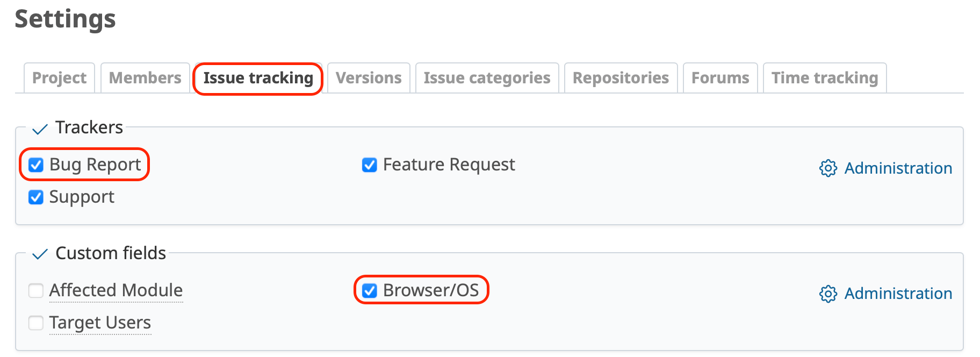Uncheck the Bug Report tracker
The width and height of the screenshot is (980, 357).
click(x=35, y=165)
